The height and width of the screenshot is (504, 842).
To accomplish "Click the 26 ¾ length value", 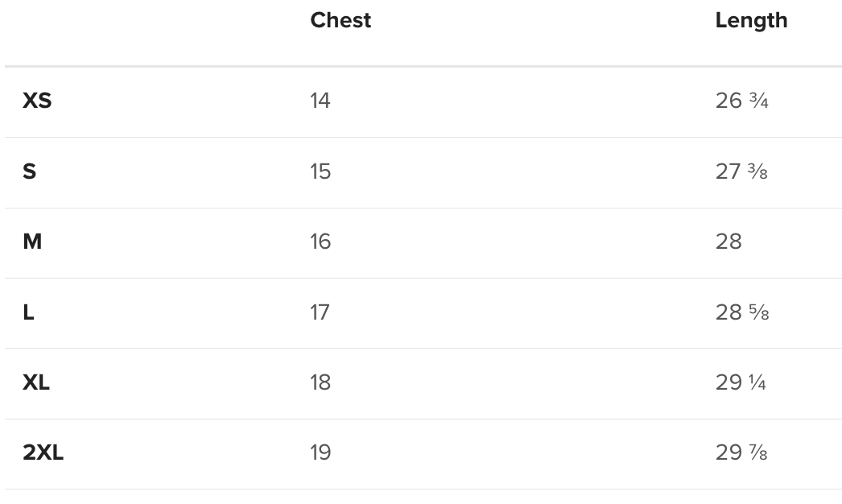I will click(741, 101).
